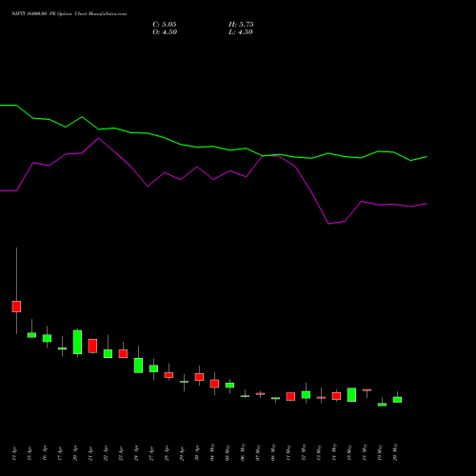Click the last green candlestick for 20 May
The width and height of the screenshot is (476, 476).
(x=397, y=400)
